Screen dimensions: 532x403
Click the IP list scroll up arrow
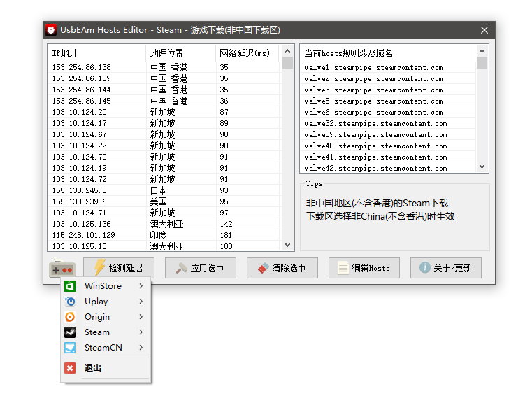(x=288, y=51)
